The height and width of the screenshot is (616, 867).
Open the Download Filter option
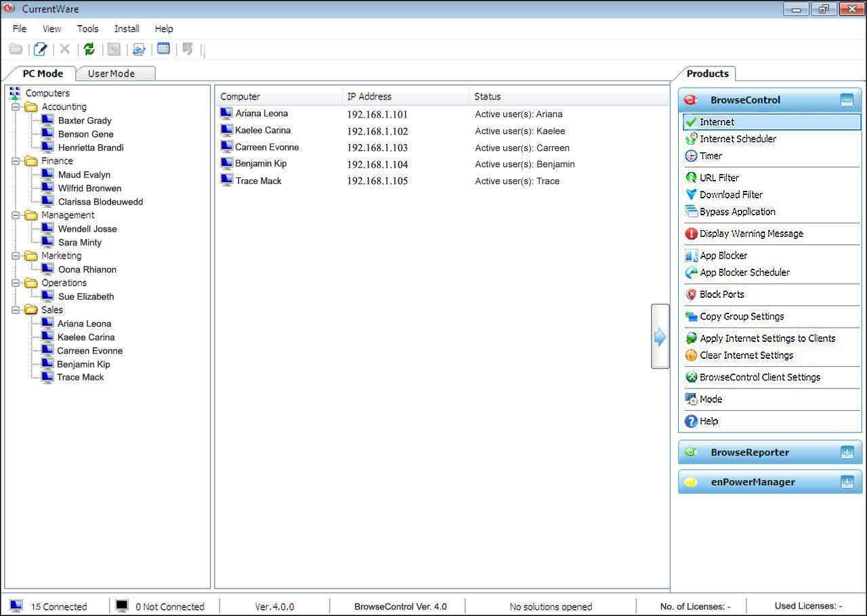(731, 194)
